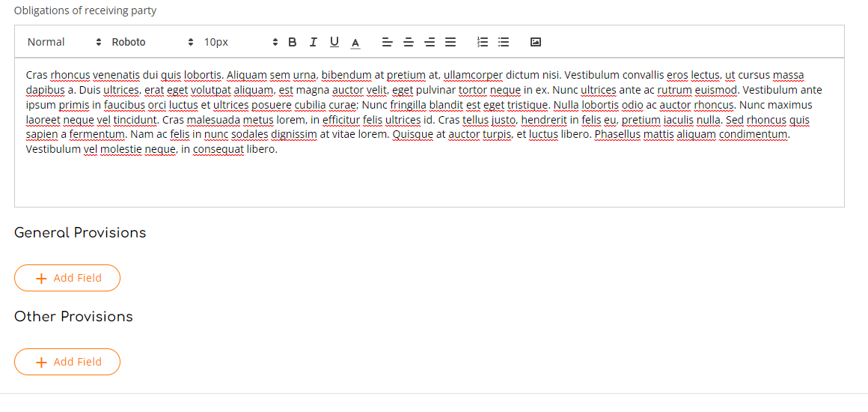The height and width of the screenshot is (412, 868).
Task: Click the 'General Provisions' heading
Action: click(80, 233)
